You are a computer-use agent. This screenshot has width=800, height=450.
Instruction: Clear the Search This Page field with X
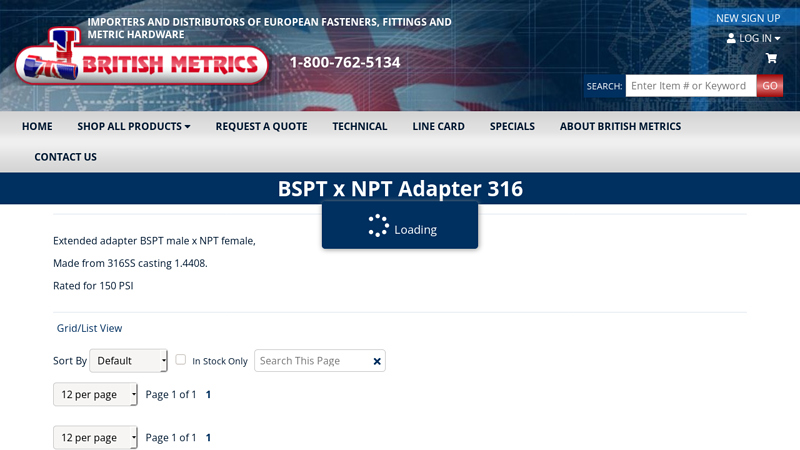(x=377, y=361)
